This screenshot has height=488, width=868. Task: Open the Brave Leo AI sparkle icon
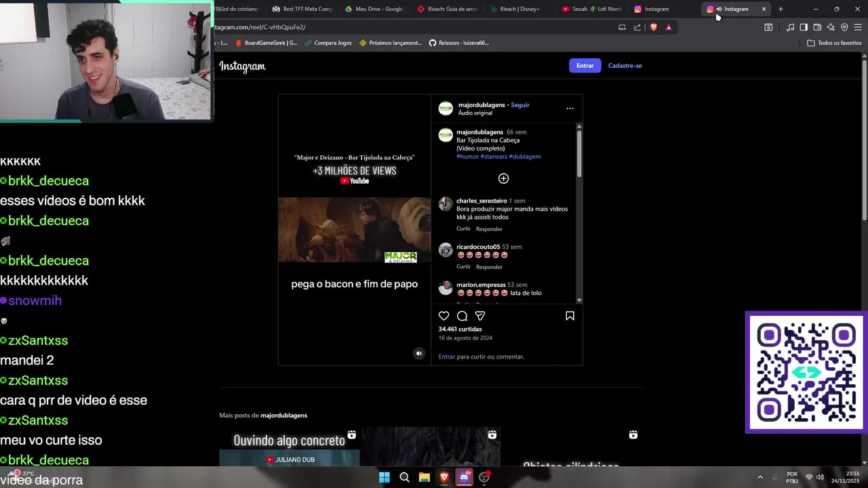pos(831,27)
